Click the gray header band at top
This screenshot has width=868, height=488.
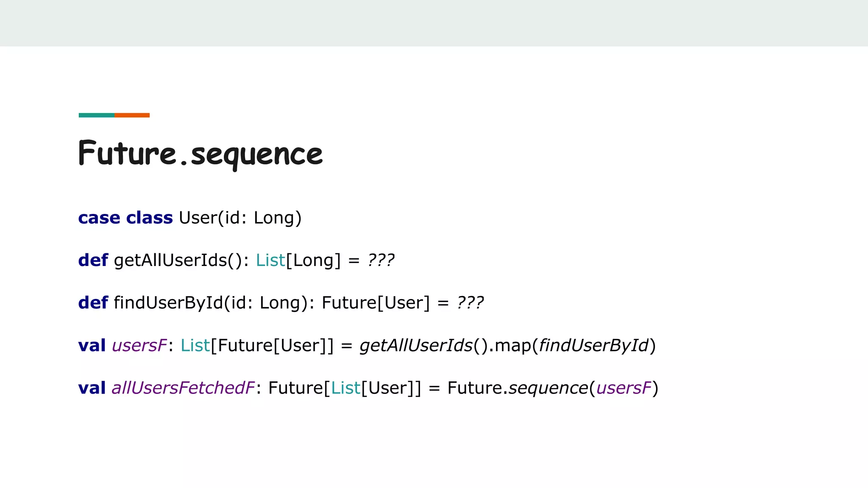tap(434, 23)
